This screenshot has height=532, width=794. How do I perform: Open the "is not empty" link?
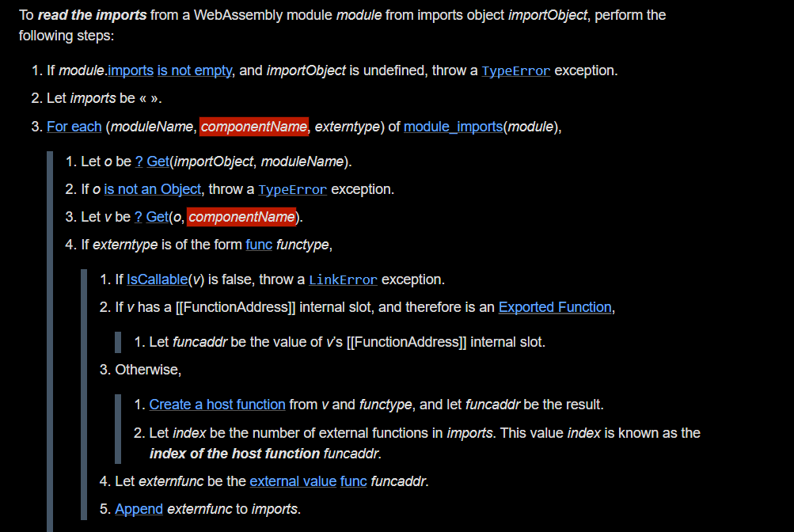195,70
